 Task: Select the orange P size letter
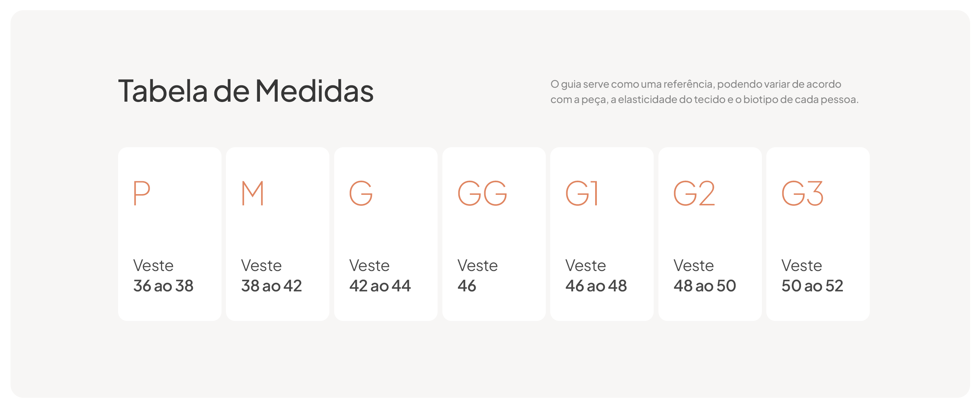click(142, 193)
